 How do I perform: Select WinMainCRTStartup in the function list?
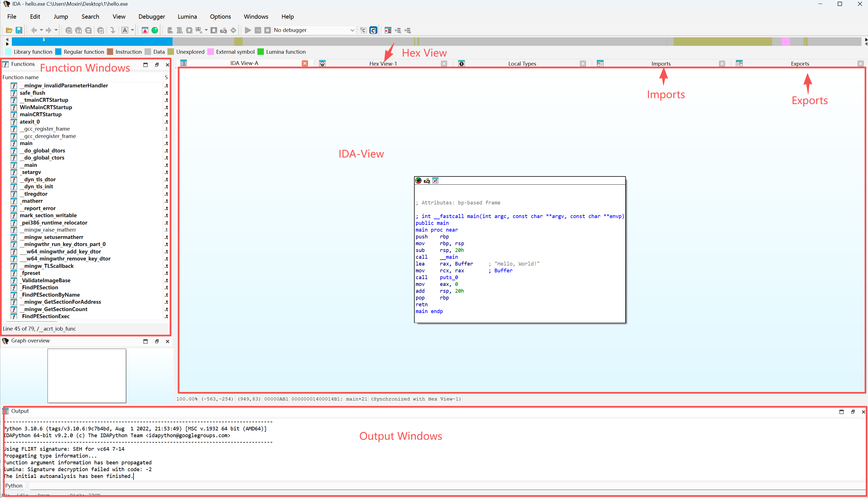click(x=46, y=107)
